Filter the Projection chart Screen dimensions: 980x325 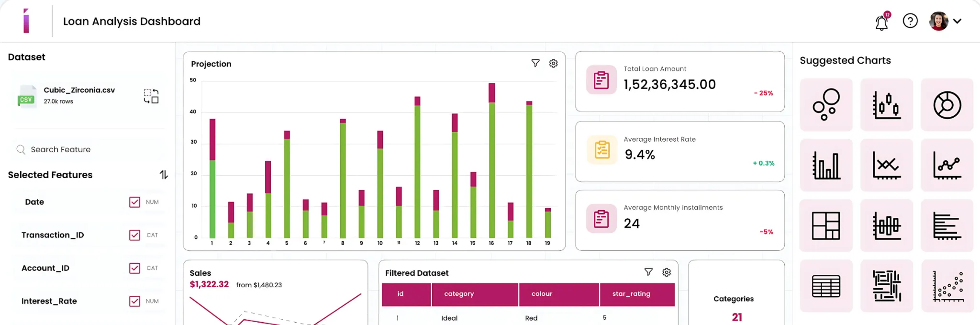pos(535,63)
